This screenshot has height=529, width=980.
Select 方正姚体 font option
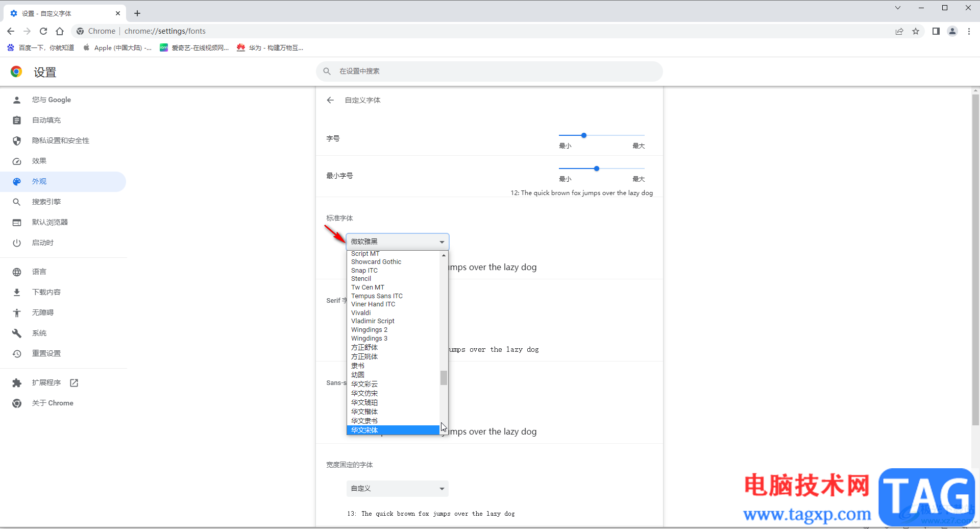coord(393,356)
